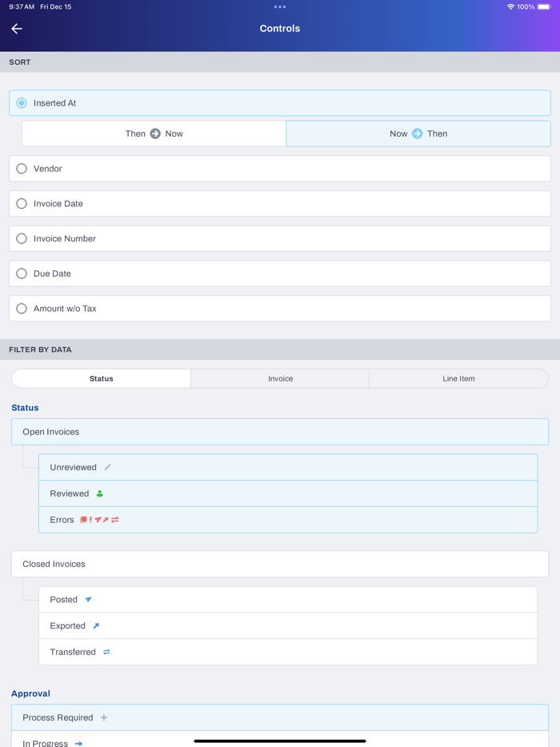Enable the Closed Invoices filter
Screen dimensions: 560x747
coord(280,563)
